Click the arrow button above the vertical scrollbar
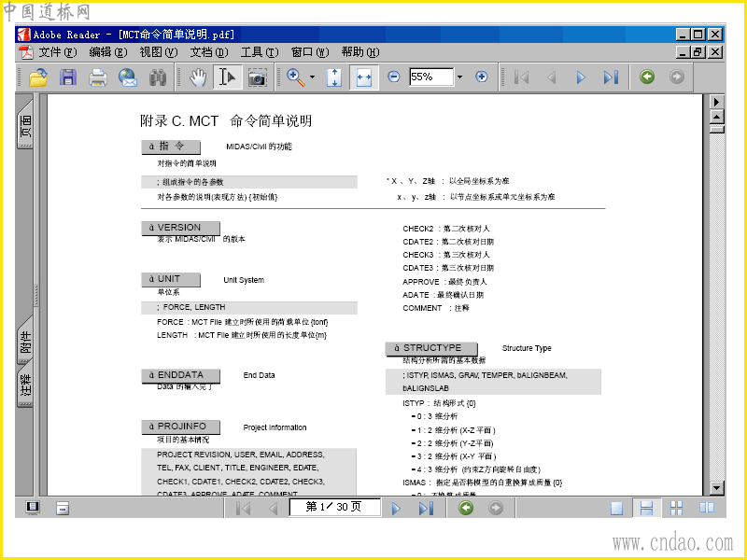747x560 pixels. click(716, 102)
